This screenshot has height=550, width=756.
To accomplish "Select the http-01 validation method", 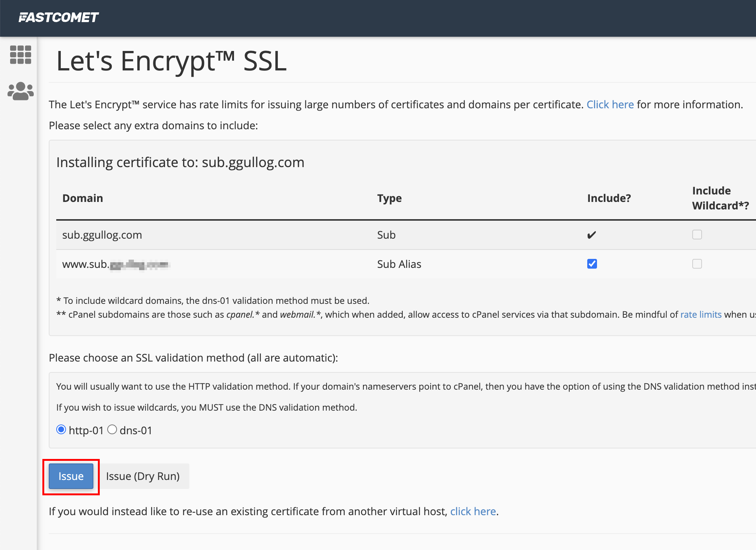I will (61, 429).
